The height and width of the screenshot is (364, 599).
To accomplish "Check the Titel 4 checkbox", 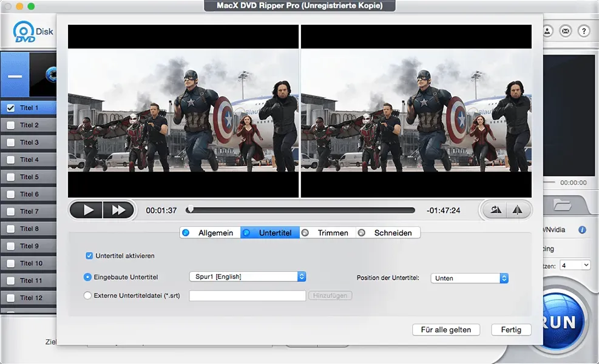I will 11,160.
